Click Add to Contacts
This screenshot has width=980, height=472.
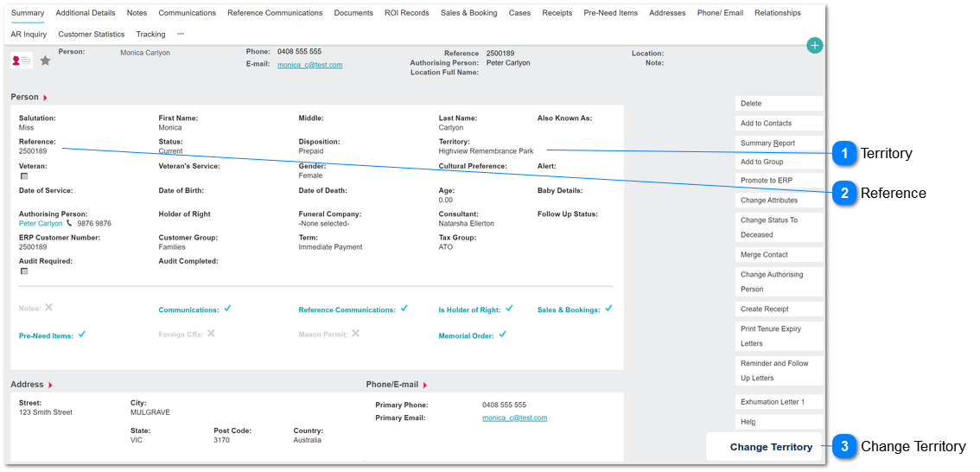(x=780, y=124)
